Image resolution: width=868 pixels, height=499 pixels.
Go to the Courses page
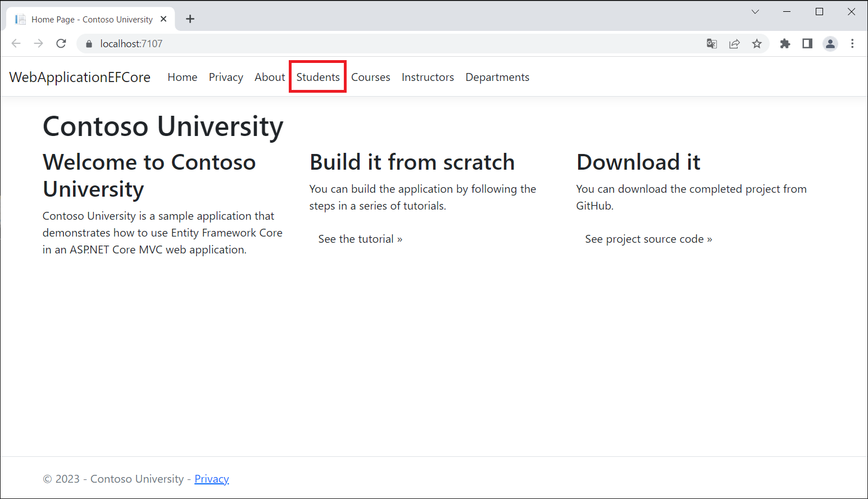(x=370, y=77)
